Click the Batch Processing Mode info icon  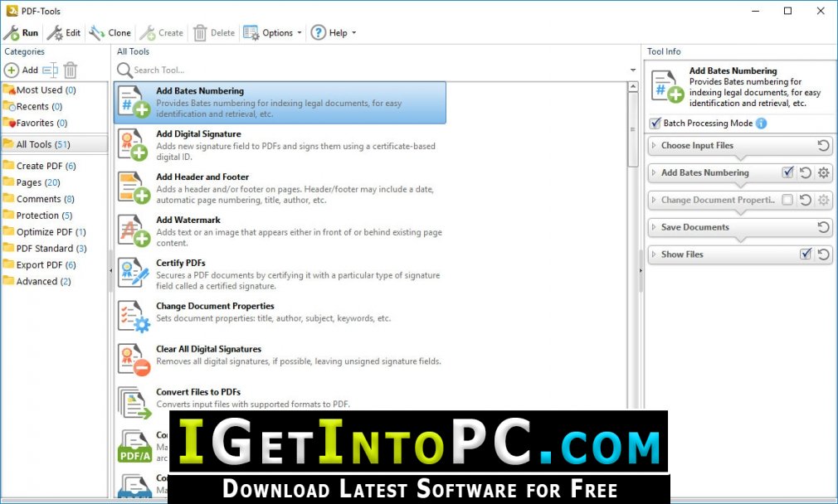point(761,124)
